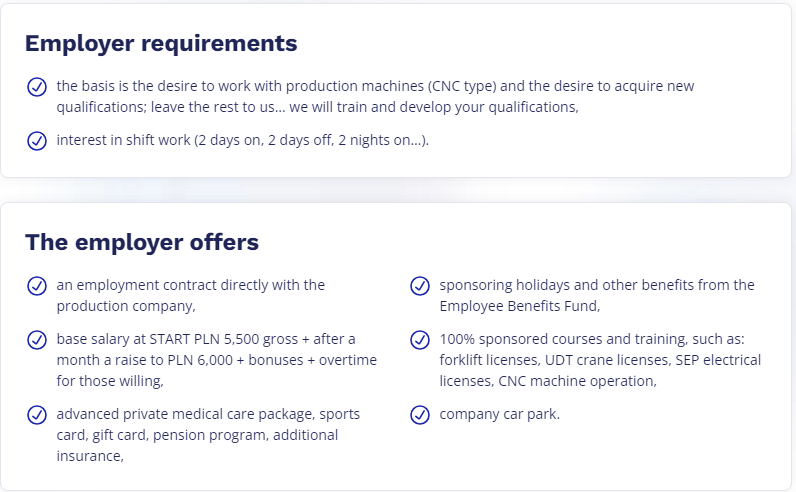Click the checkmark icon beside sponsored courses
Image resolution: width=796 pixels, height=492 pixels.
point(420,339)
